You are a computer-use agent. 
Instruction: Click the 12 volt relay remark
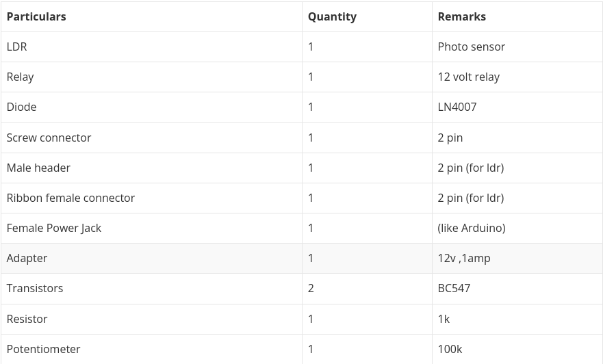pos(468,77)
